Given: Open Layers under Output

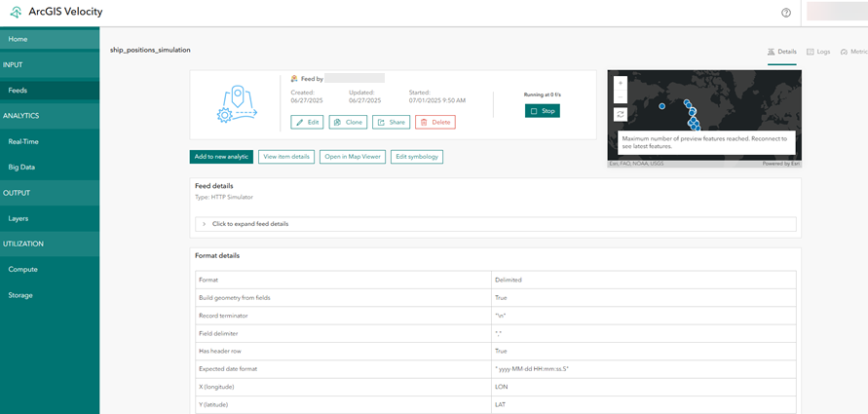Looking at the screenshot, I should point(50,218).
